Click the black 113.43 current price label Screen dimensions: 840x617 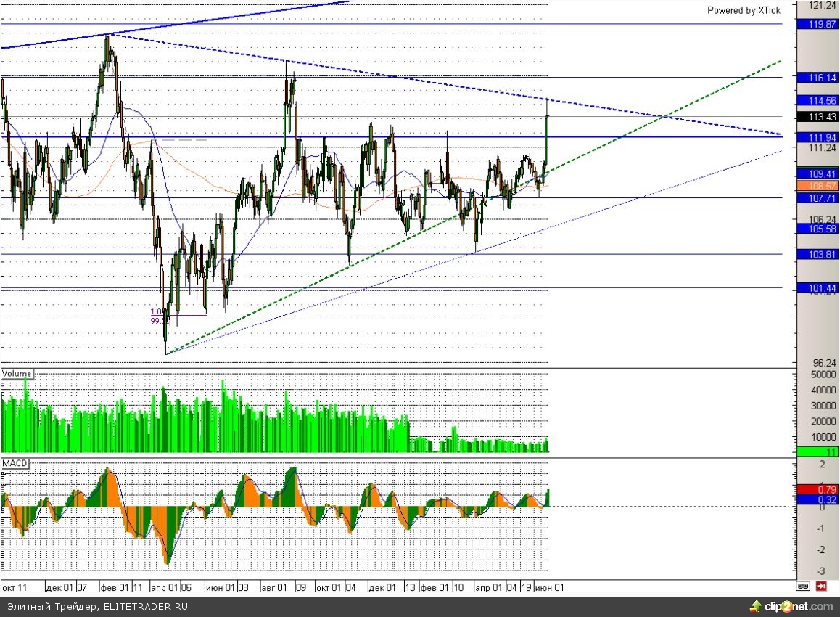(x=818, y=117)
